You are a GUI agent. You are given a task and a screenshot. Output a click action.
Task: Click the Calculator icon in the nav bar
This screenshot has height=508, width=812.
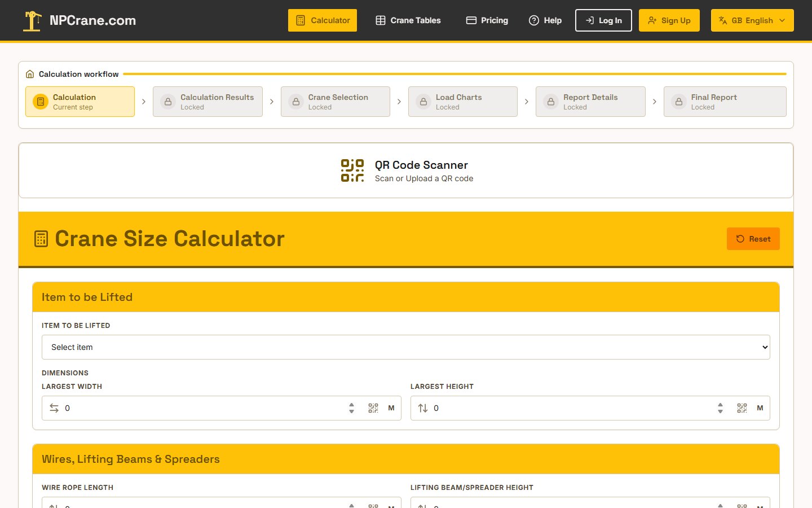coord(301,20)
